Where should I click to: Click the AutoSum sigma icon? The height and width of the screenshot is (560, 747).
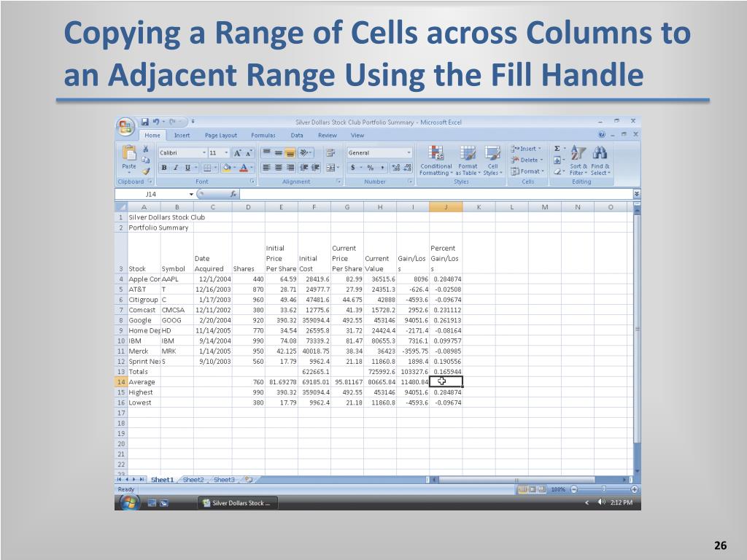(x=557, y=149)
